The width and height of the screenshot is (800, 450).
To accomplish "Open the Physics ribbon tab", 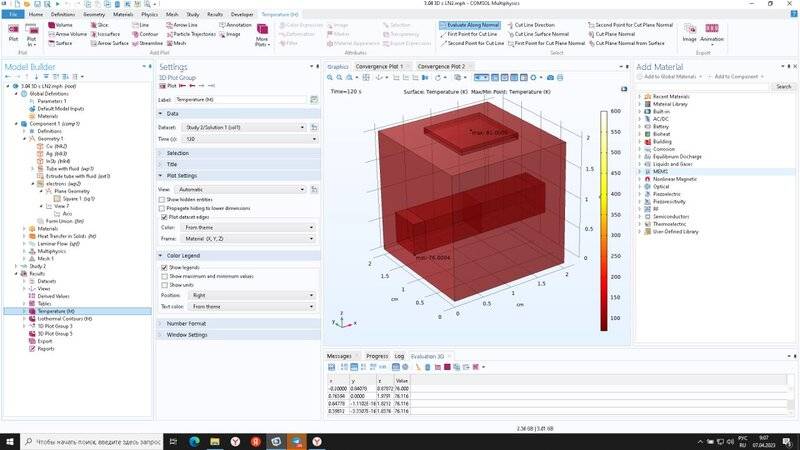I will [149, 15].
